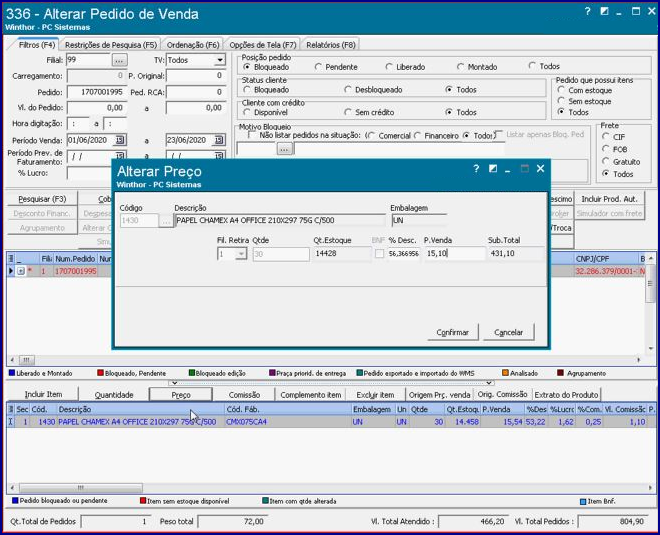Click Origem Prç. venda button
The width and height of the screenshot is (660, 535).
[x=439, y=395]
